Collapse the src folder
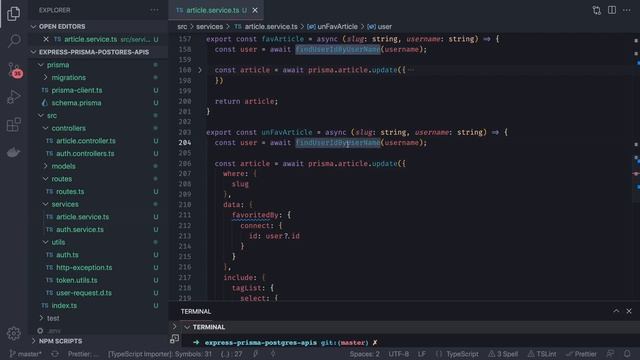 click(x=41, y=116)
